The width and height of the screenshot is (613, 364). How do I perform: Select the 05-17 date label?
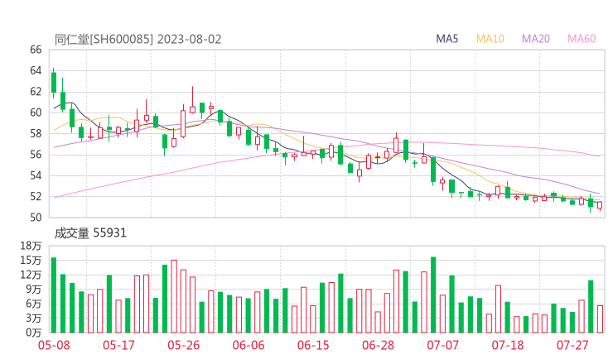(118, 345)
